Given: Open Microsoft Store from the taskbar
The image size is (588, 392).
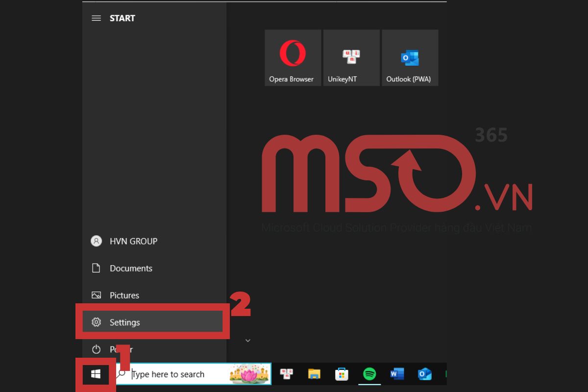Looking at the screenshot, I should pyautogui.click(x=342, y=374).
